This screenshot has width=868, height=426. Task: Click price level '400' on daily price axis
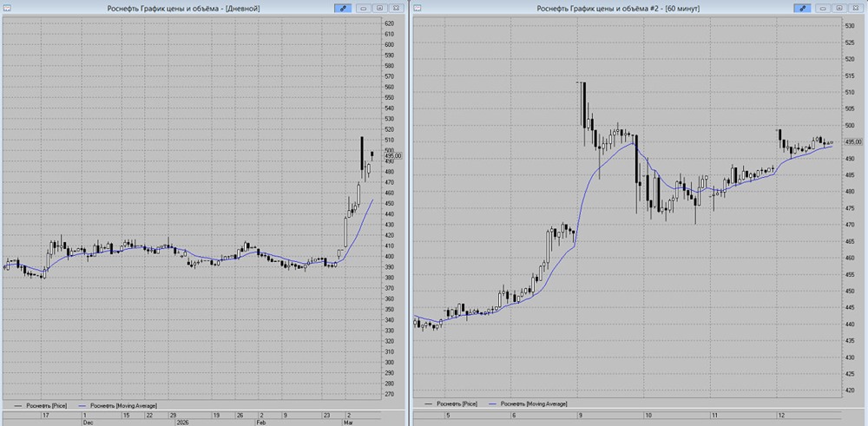pos(389,257)
